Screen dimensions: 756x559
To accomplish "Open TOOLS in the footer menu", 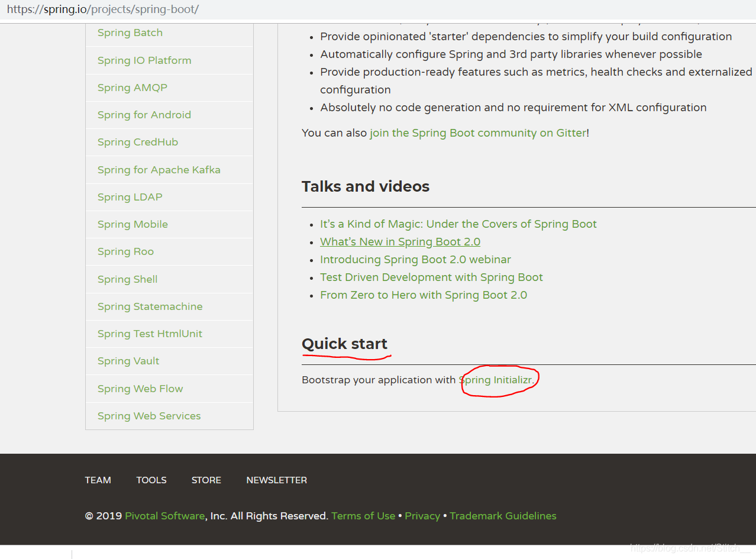I will pos(151,480).
